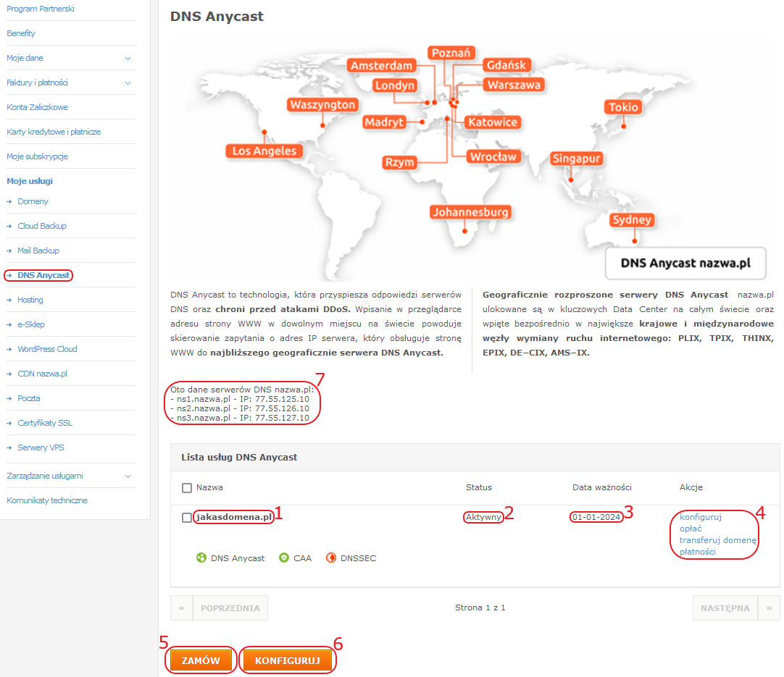Click the DNS Anycast green icon

tap(201, 558)
